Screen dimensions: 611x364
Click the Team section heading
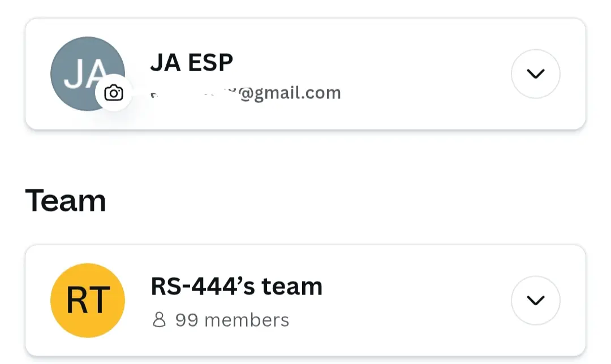(x=66, y=201)
